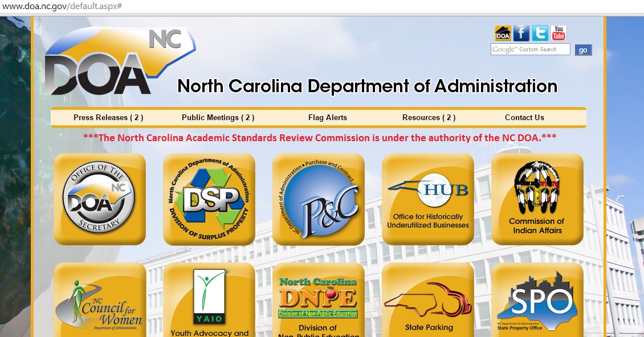Open Division of Non-Public Education tile
The height and width of the screenshot is (337, 644).
[x=319, y=301]
